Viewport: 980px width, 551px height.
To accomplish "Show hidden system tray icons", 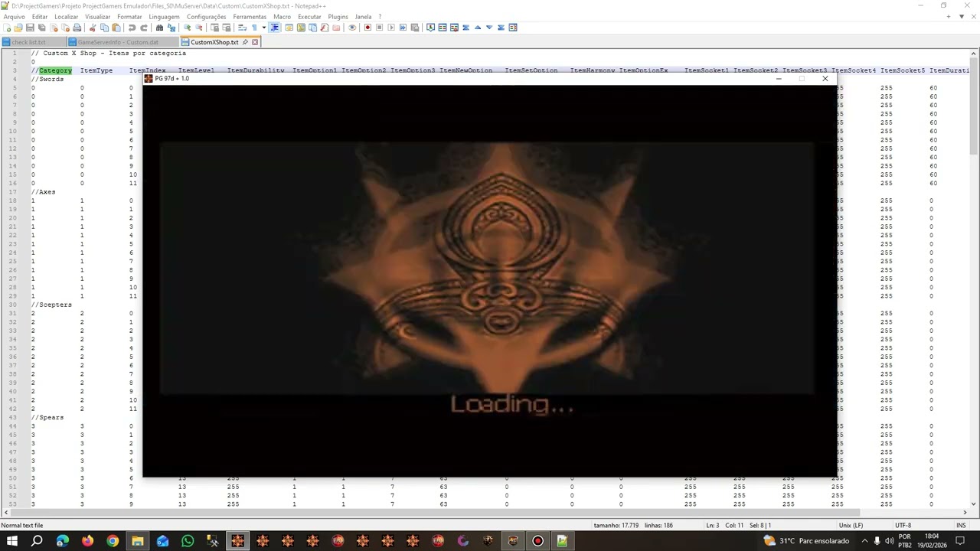I will click(x=864, y=541).
